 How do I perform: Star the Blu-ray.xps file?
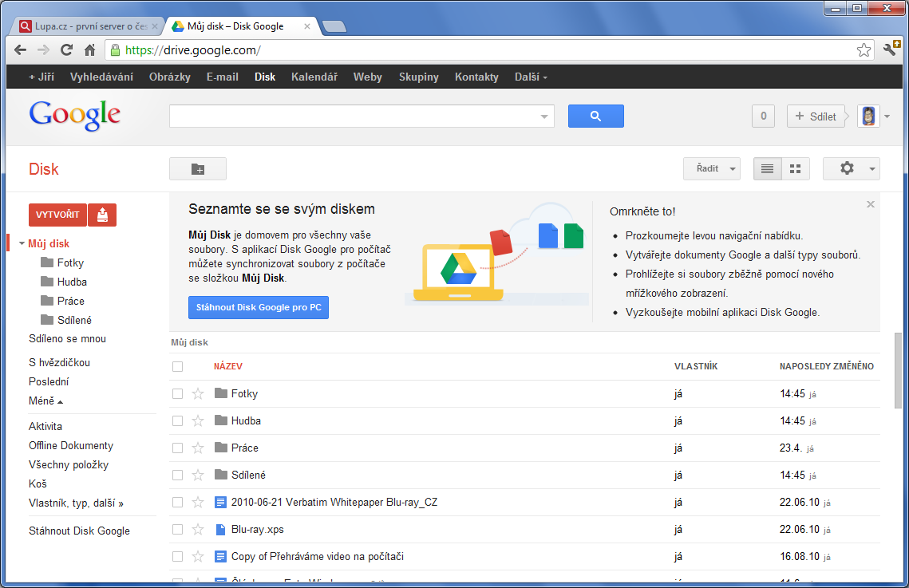tap(198, 530)
